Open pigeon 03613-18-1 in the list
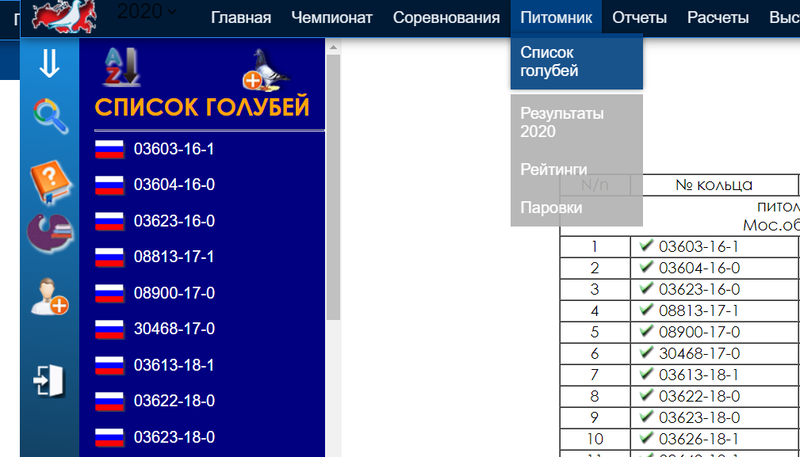 click(174, 366)
